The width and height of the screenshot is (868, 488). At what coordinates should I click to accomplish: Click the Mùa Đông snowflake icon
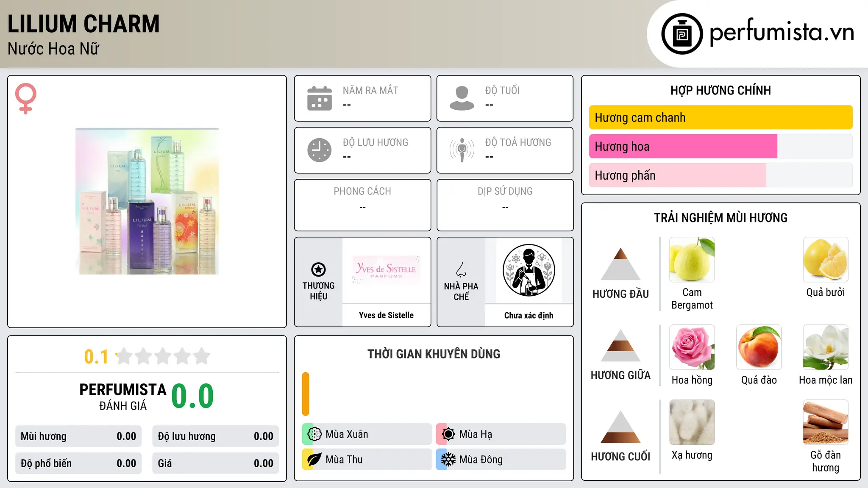[448, 460]
